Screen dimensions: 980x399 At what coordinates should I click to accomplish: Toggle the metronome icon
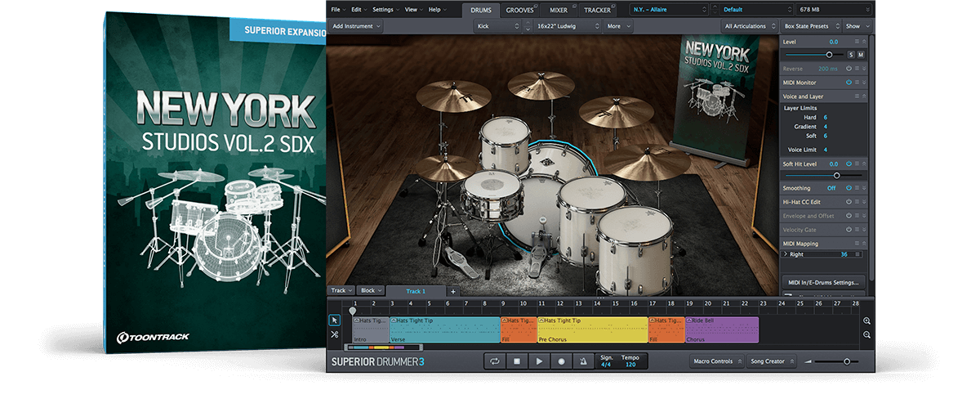pyautogui.click(x=583, y=361)
